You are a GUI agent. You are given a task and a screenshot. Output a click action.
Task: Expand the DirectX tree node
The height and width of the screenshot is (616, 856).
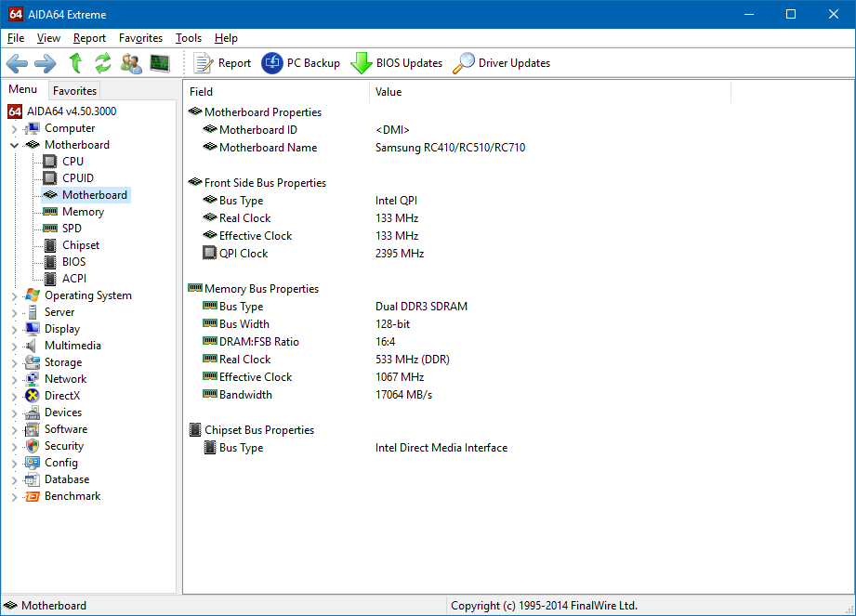(x=15, y=396)
